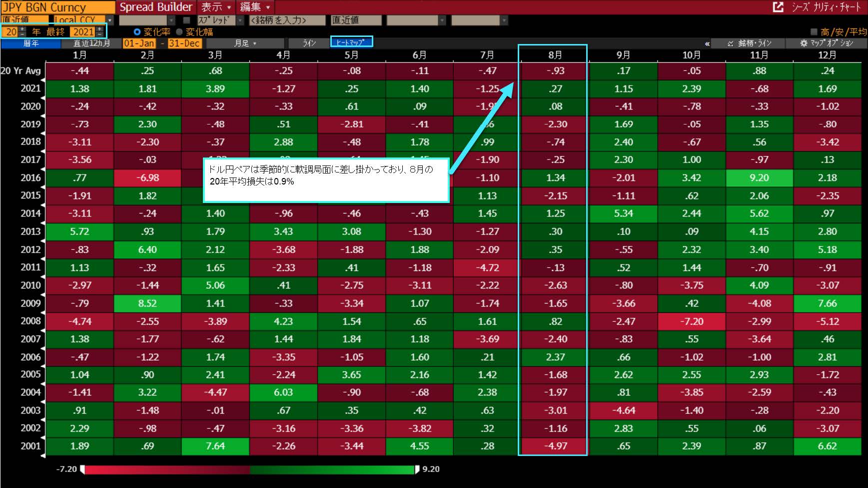Select the 変化率 radio button
The width and height of the screenshot is (868, 488).
(x=137, y=31)
